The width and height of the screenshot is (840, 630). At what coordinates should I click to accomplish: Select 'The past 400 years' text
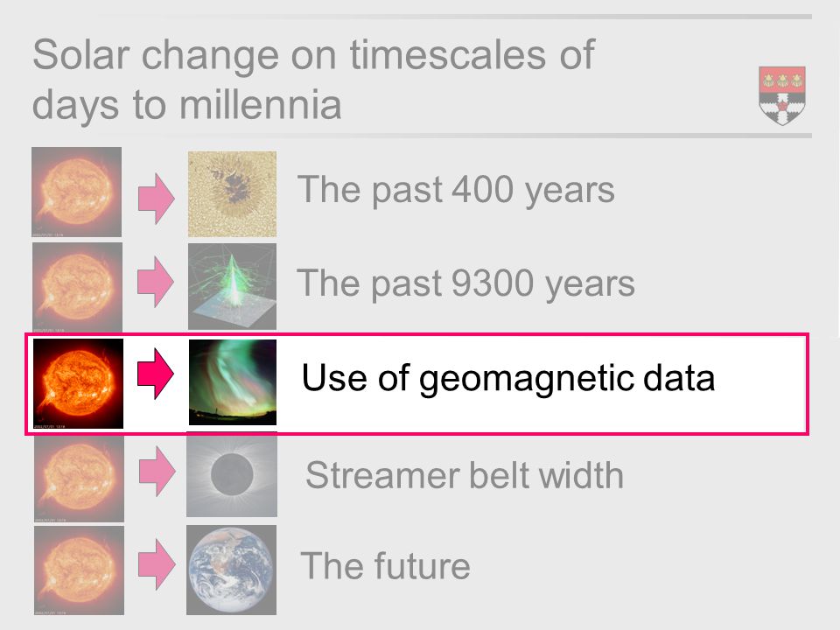[x=456, y=190]
